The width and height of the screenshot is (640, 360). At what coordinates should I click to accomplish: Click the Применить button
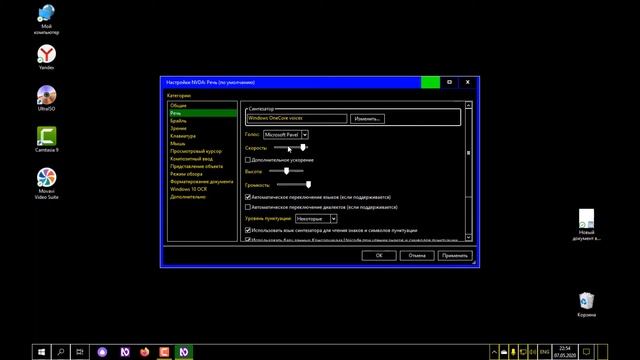(x=455, y=256)
